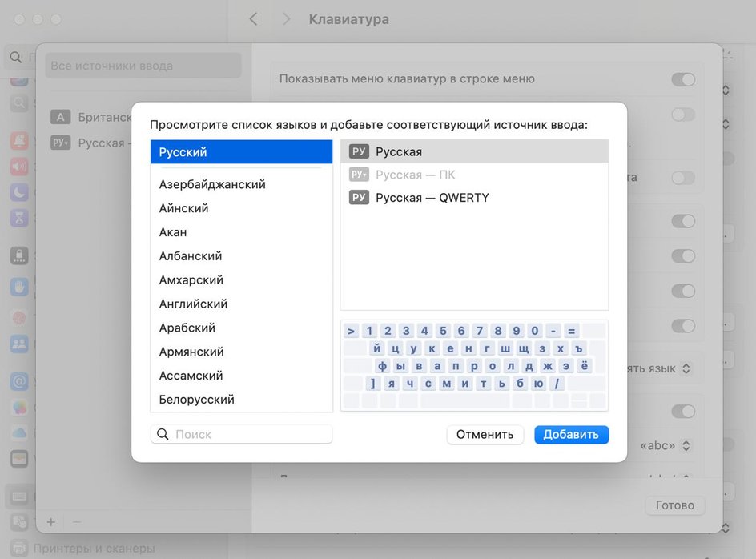Choose Армянский language
The width and height of the screenshot is (756, 559).
point(241,352)
